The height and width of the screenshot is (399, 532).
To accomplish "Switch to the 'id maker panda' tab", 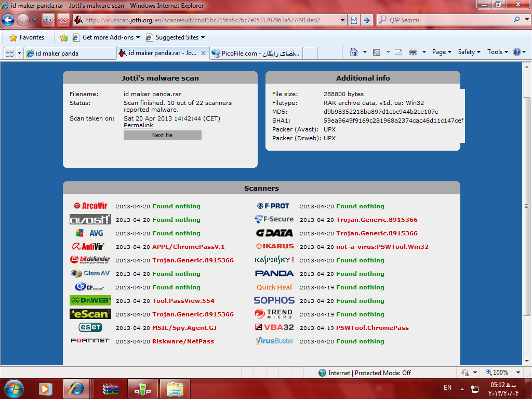I will pos(70,54).
